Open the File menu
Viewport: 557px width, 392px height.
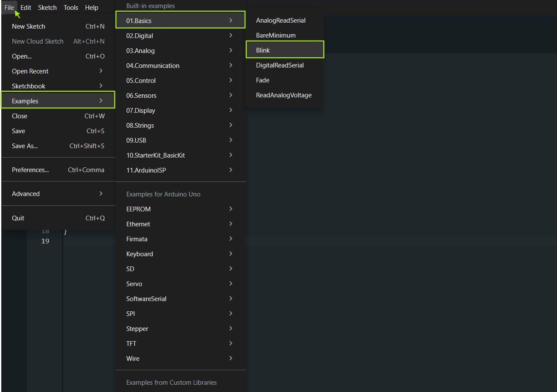[x=9, y=8]
